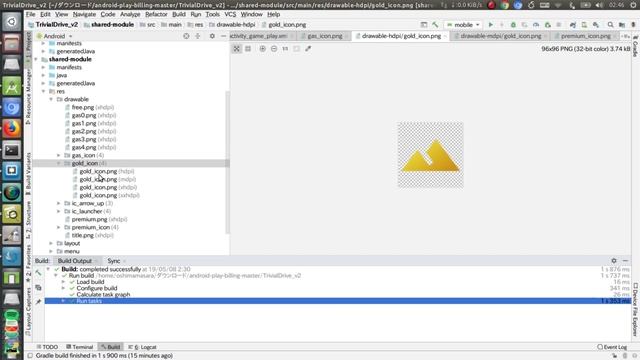Select the Run tasks build row
Viewport: 640px width, 360px height.
(x=338, y=301)
